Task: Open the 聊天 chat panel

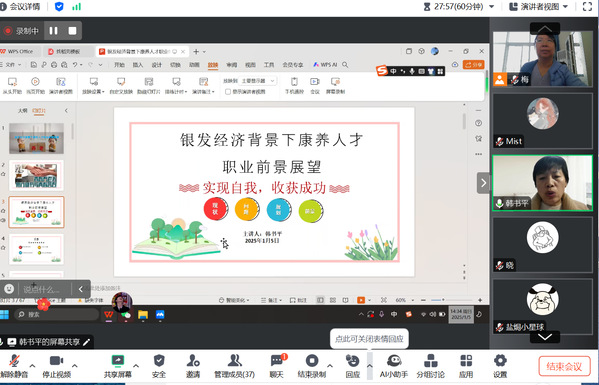Action: 277,366
